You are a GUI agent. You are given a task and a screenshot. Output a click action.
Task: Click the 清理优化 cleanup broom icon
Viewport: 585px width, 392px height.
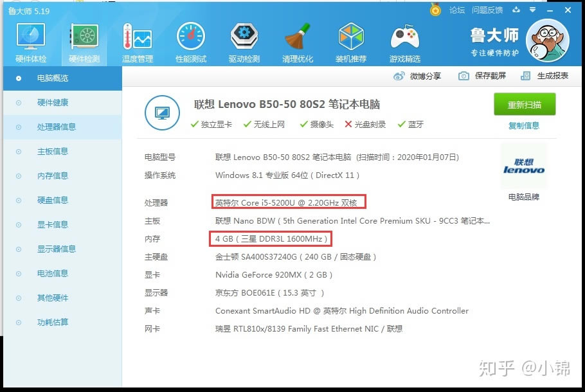tap(298, 42)
